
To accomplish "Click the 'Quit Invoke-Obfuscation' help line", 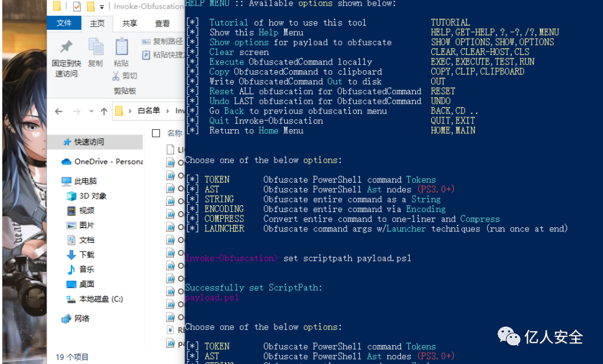I will 266,121.
